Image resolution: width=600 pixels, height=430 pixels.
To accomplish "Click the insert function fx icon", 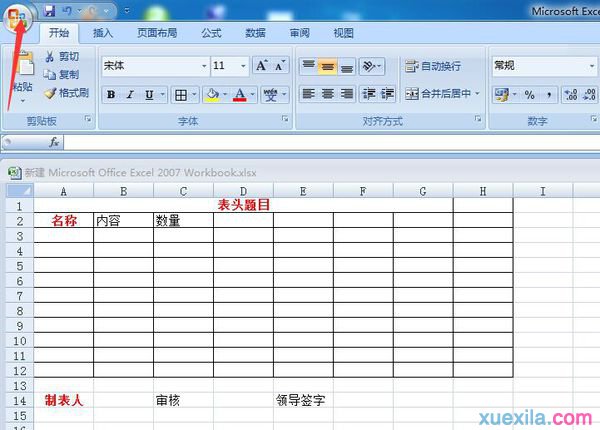I will point(54,142).
